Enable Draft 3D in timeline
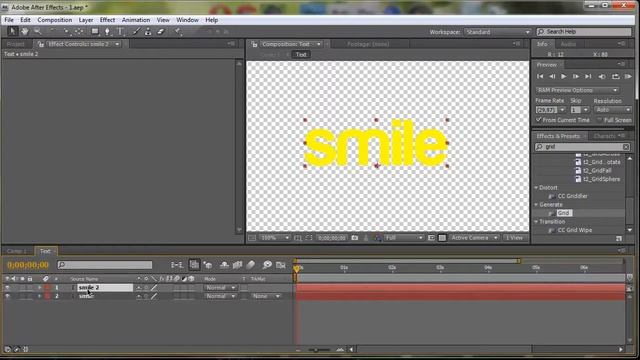The height and width of the screenshot is (360, 640). (x=208, y=265)
